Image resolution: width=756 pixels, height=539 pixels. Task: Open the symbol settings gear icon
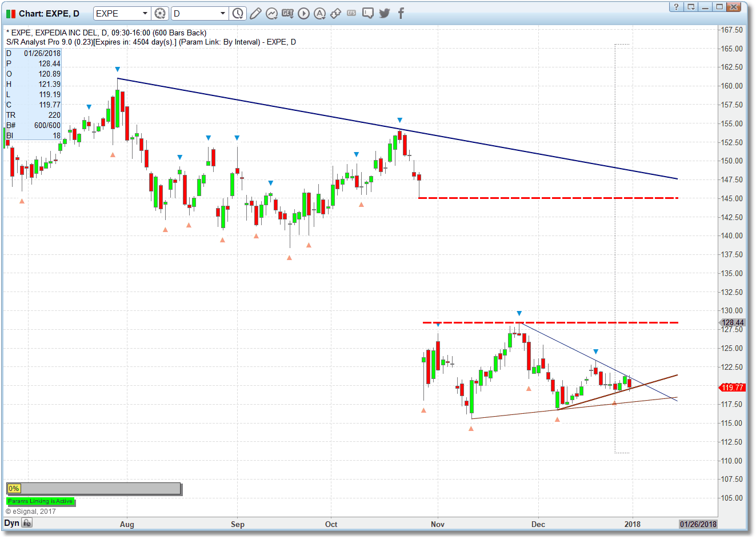click(x=161, y=13)
